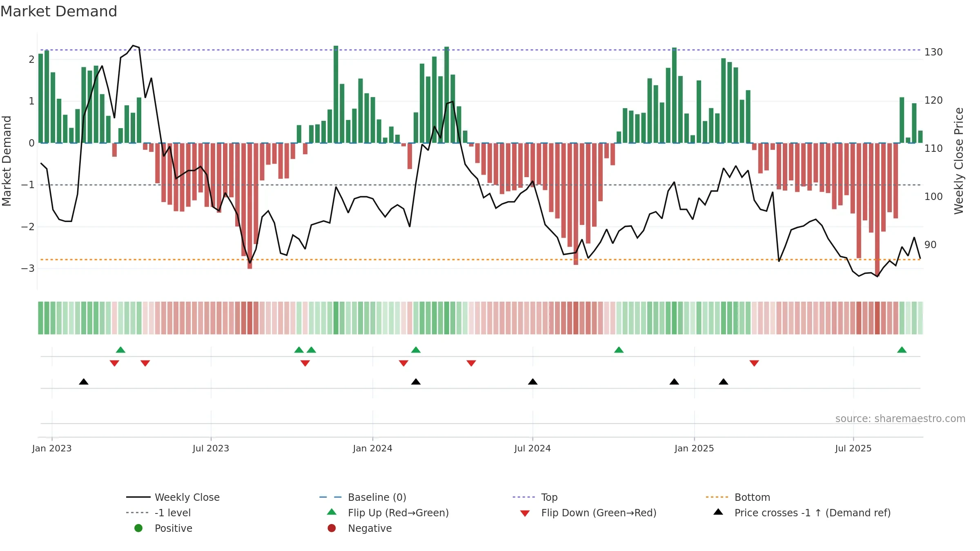The image size is (980, 551).
Task: Click the Flip Up marker in March 2023
Action: click(x=120, y=350)
